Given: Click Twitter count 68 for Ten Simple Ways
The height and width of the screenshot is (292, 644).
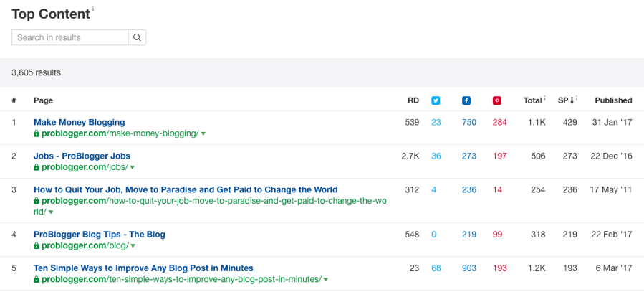Looking at the screenshot, I should (x=436, y=268).
